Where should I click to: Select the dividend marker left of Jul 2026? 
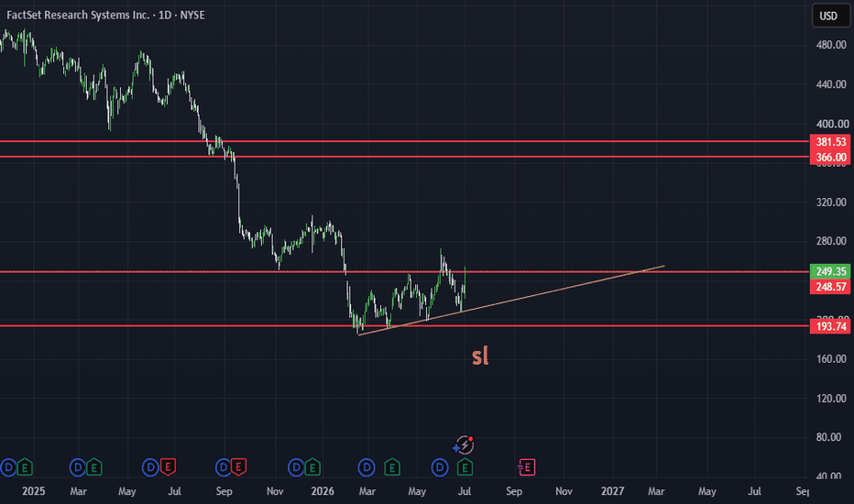(x=440, y=467)
